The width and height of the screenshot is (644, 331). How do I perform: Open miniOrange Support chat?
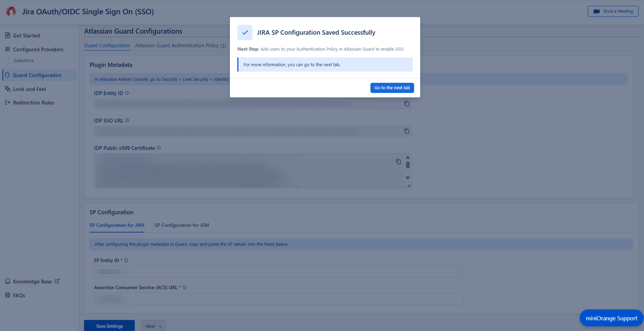(611, 318)
